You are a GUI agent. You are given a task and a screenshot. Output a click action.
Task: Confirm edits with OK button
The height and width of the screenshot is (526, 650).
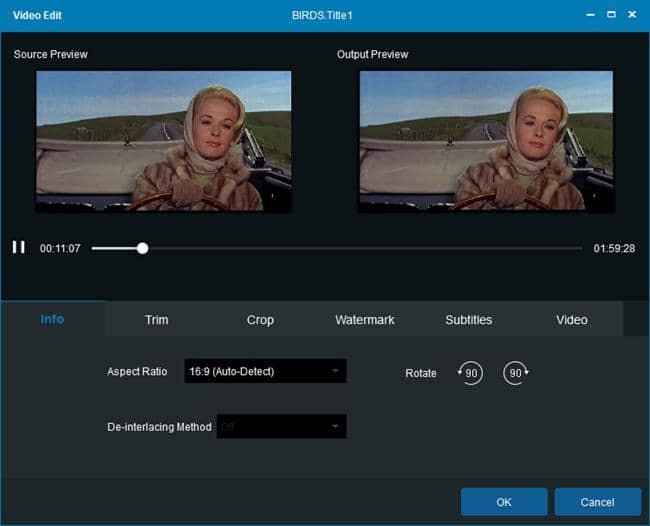coord(504,502)
